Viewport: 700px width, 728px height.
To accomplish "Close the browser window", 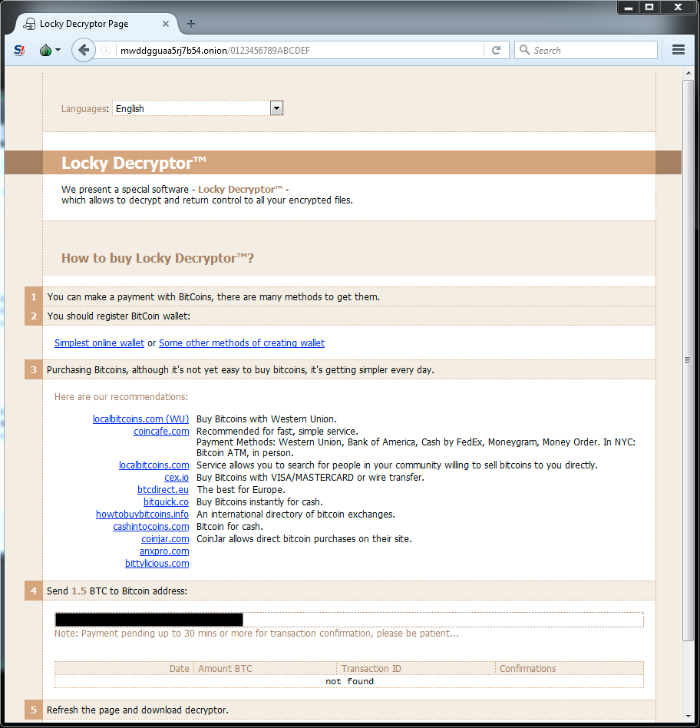I will (x=678, y=8).
